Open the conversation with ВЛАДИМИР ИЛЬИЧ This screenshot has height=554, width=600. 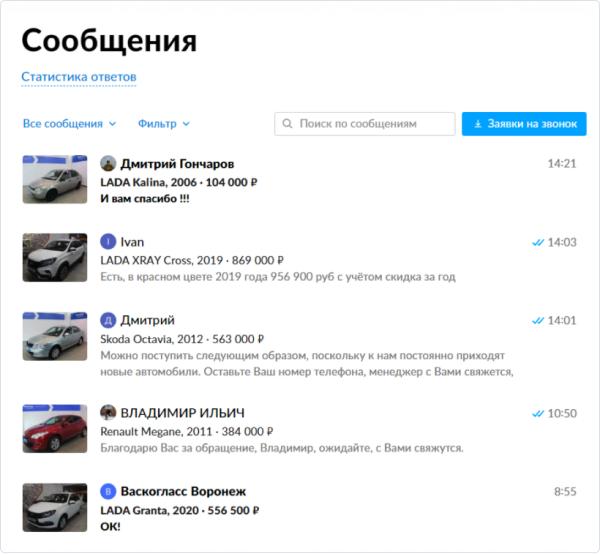(x=183, y=413)
